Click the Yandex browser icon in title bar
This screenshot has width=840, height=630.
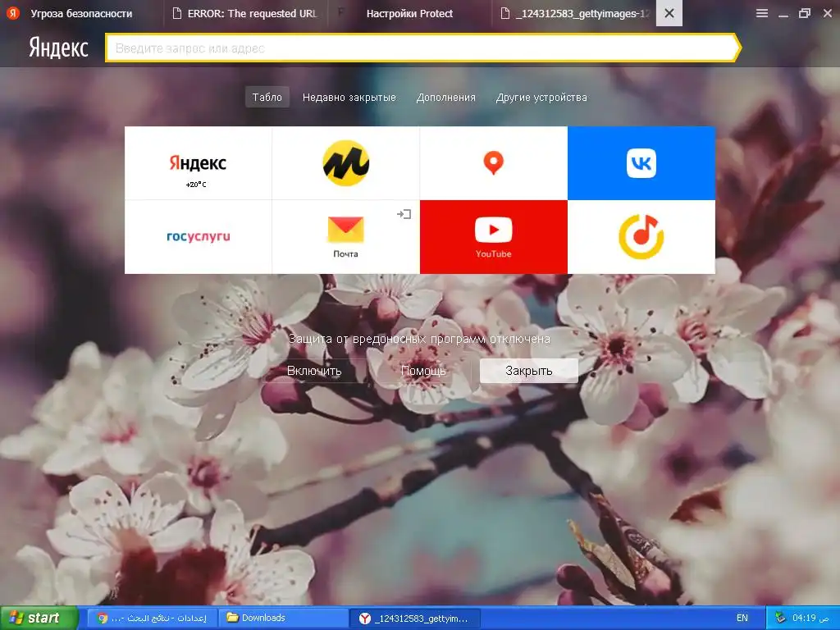point(13,13)
